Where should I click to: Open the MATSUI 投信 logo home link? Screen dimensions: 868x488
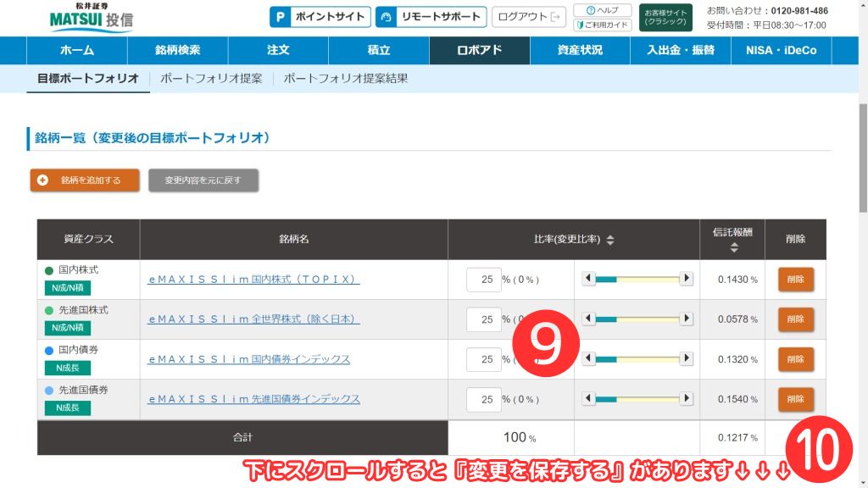click(x=92, y=17)
